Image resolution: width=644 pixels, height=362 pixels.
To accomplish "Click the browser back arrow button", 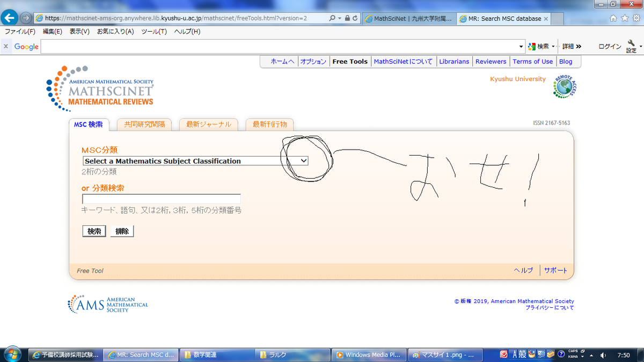I will (x=10, y=18).
